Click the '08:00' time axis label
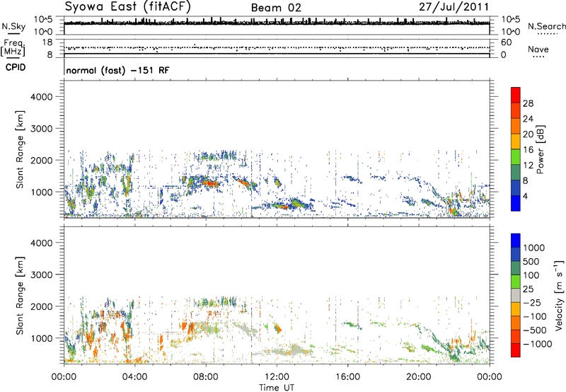 tap(206, 377)
